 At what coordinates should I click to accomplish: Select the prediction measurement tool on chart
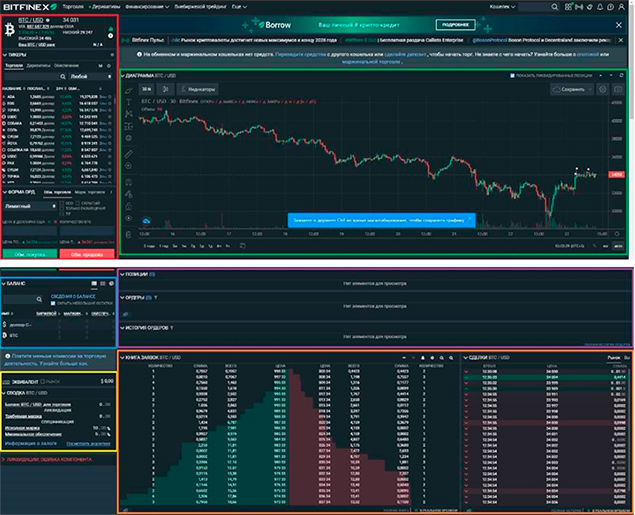click(129, 126)
